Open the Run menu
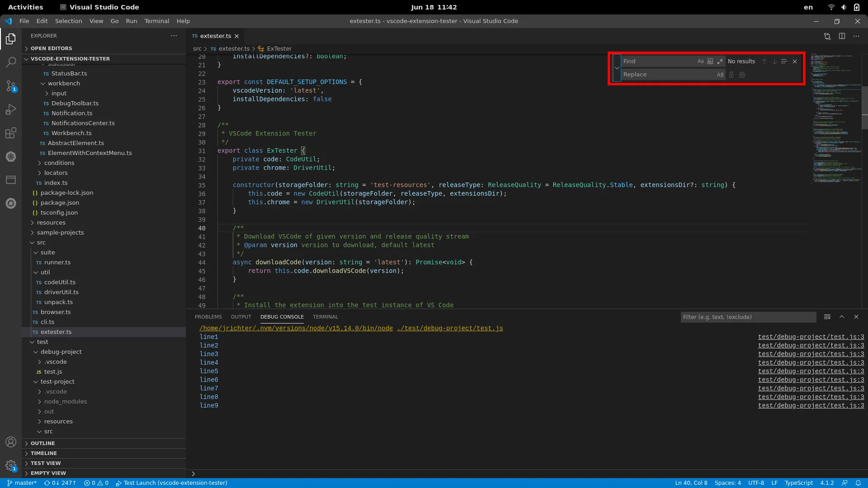This screenshot has width=868, height=488. coord(132,21)
